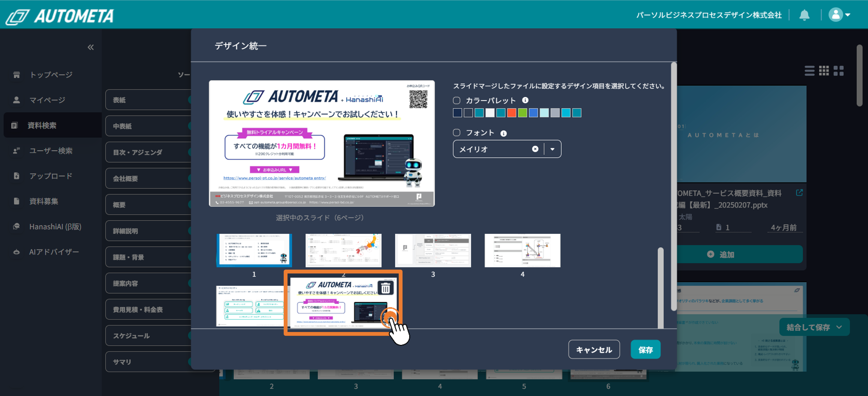
Task: Click the AIアドバイザー robot icon
Action: pyautogui.click(x=16, y=252)
